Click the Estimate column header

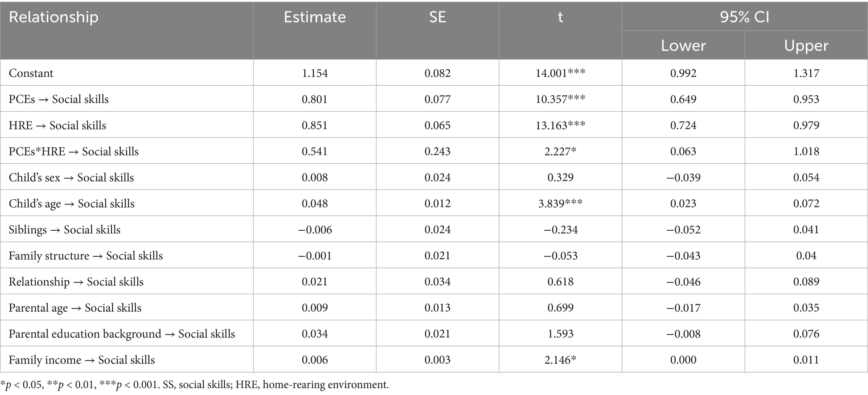[x=314, y=17]
